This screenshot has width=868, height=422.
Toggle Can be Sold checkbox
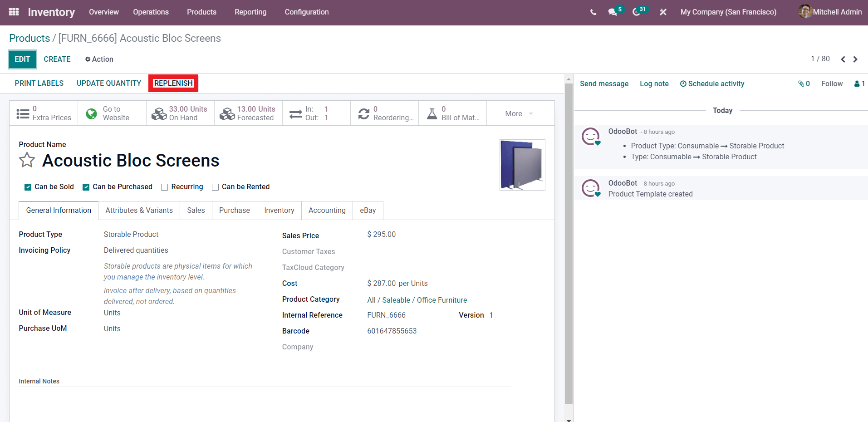pyautogui.click(x=28, y=187)
